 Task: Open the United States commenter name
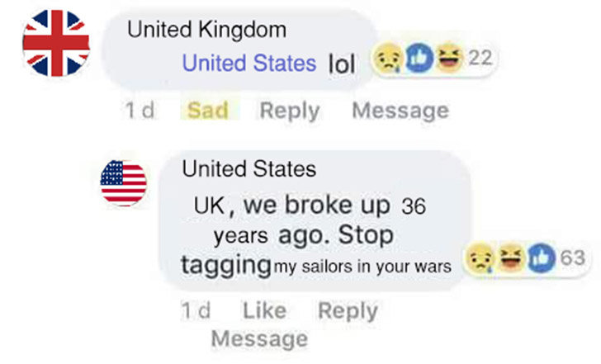(x=249, y=168)
